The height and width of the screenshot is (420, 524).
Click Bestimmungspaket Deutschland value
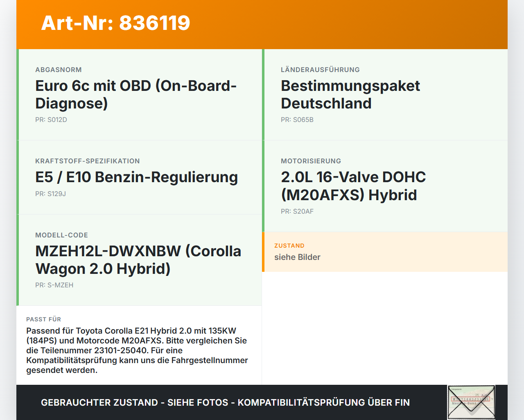point(350,95)
